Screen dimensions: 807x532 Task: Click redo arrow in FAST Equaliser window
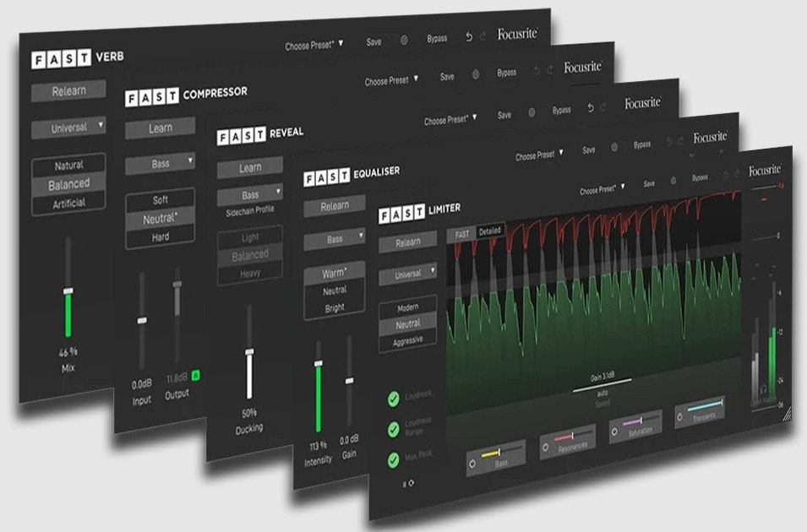pyautogui.click(x=680, y=140)
